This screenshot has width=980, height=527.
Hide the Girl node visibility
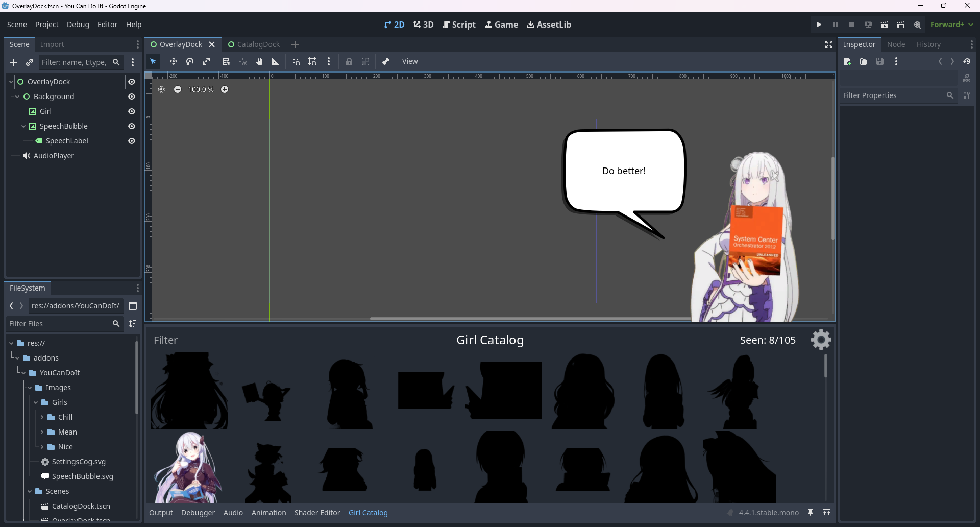[132, 111]
